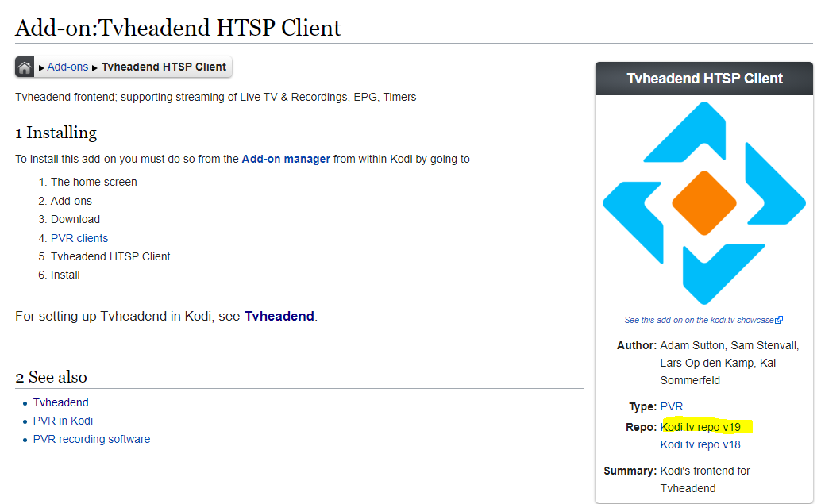Open the PVR in Kodi link
The width and height of the screenshot is (821, 504).
click(63, 421)
